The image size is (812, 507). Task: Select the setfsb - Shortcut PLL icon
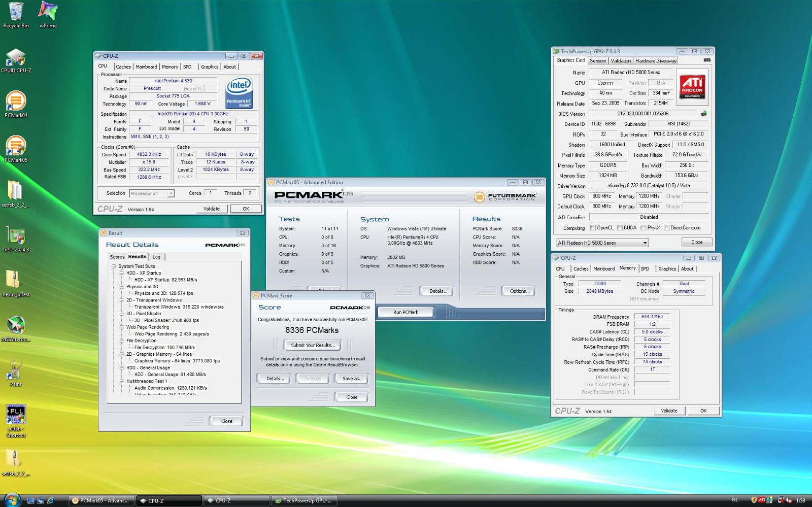click(16, 421)
